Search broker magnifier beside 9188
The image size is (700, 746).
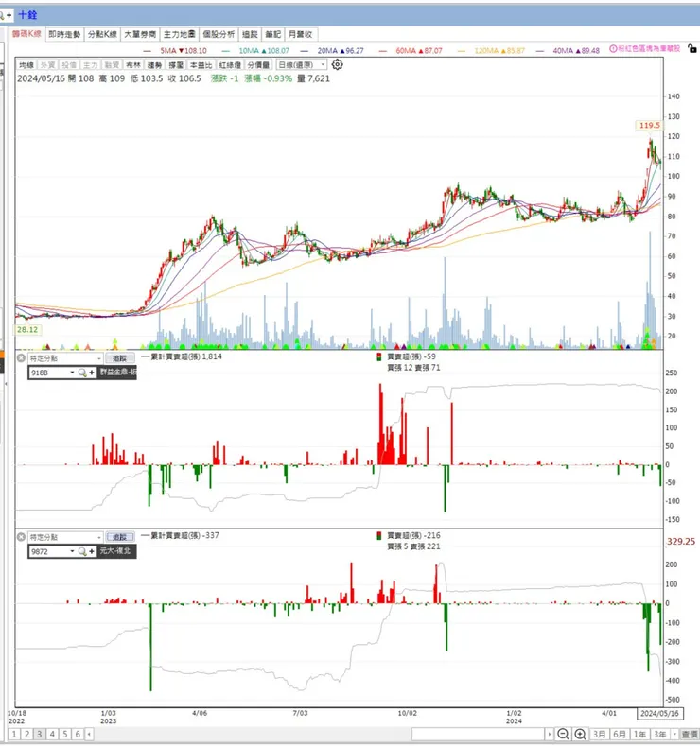(82, 373)
